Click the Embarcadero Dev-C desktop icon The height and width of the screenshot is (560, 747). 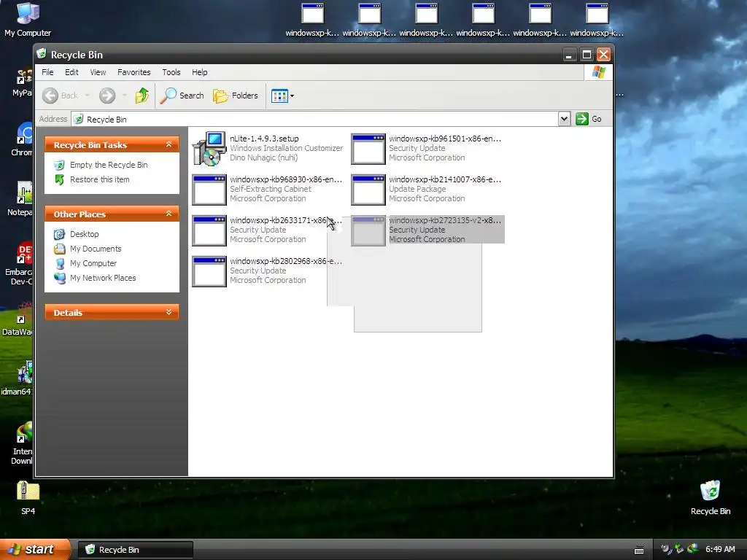[x=24, y=252]
